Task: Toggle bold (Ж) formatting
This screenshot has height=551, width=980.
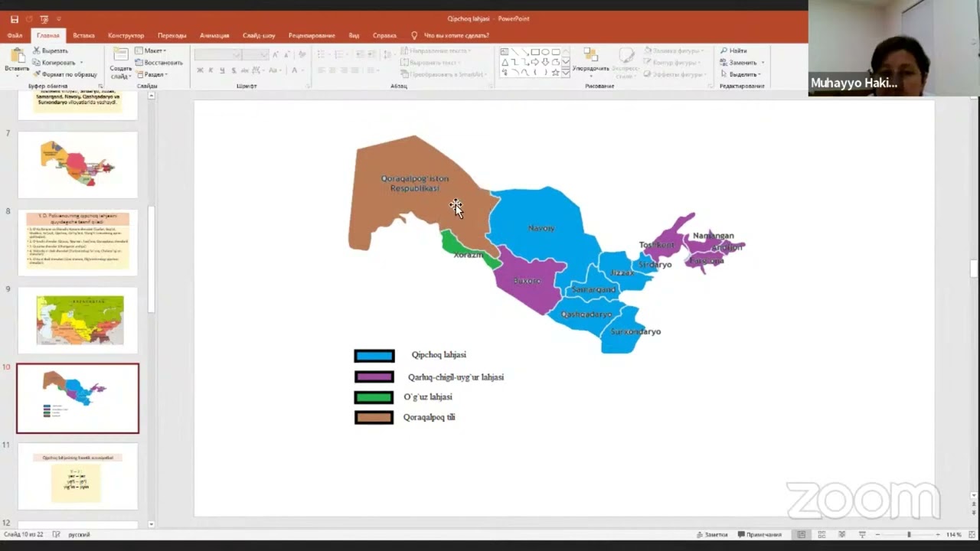Action: pos(200,70)
